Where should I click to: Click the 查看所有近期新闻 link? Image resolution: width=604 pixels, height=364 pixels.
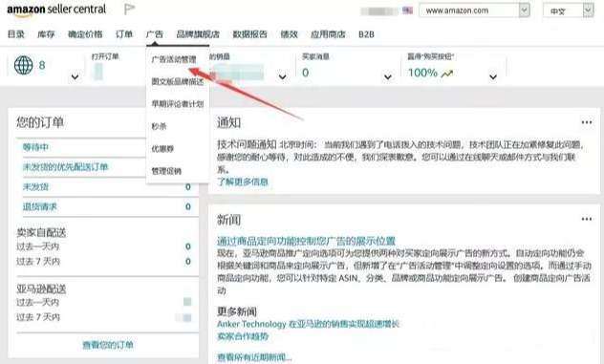tap(254, 357)
